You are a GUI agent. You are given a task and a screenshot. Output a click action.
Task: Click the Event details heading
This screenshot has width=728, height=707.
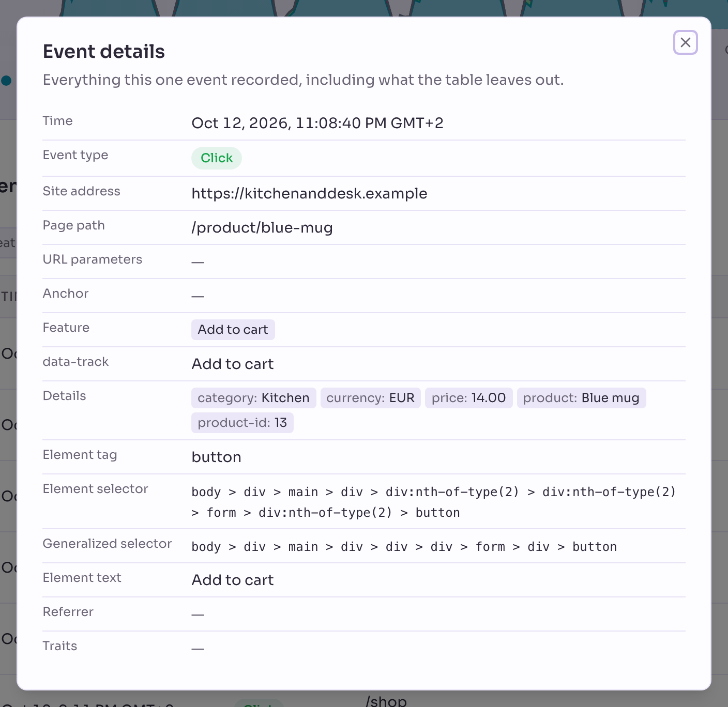click(104, 52)
